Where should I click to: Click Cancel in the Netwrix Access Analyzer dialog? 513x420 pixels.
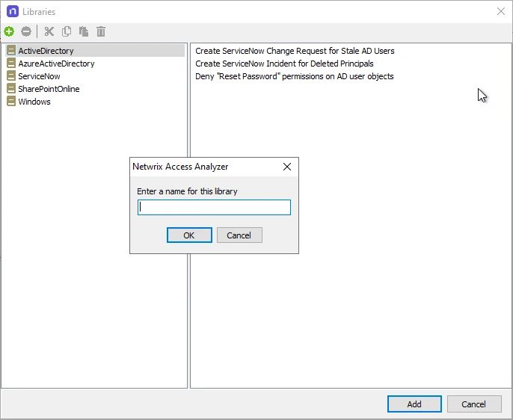239,235
